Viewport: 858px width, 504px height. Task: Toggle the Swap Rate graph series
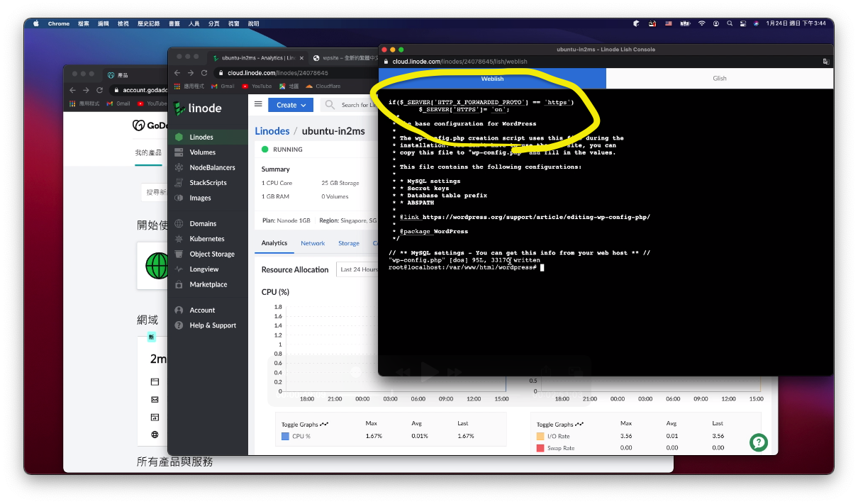pos(555,448)
